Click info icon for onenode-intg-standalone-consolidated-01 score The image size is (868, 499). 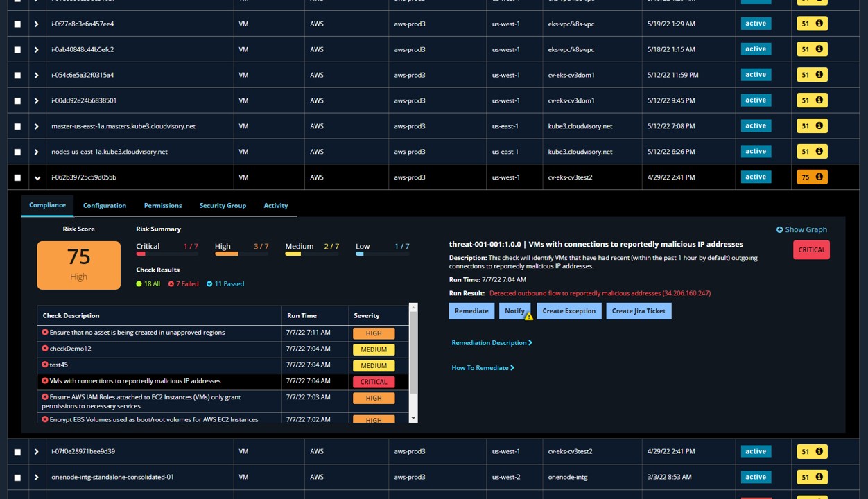tap(819, 477)
